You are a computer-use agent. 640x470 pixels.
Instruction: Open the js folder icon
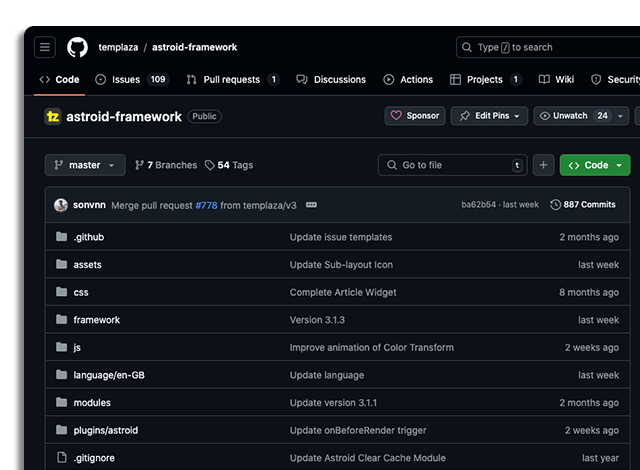(x=62, y=347)
